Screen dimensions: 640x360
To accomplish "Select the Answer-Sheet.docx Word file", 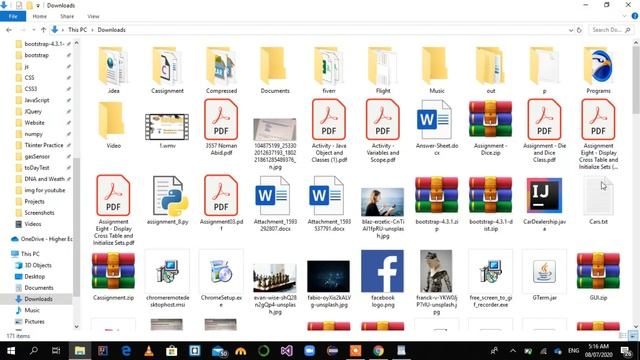I will coord(437,127).
